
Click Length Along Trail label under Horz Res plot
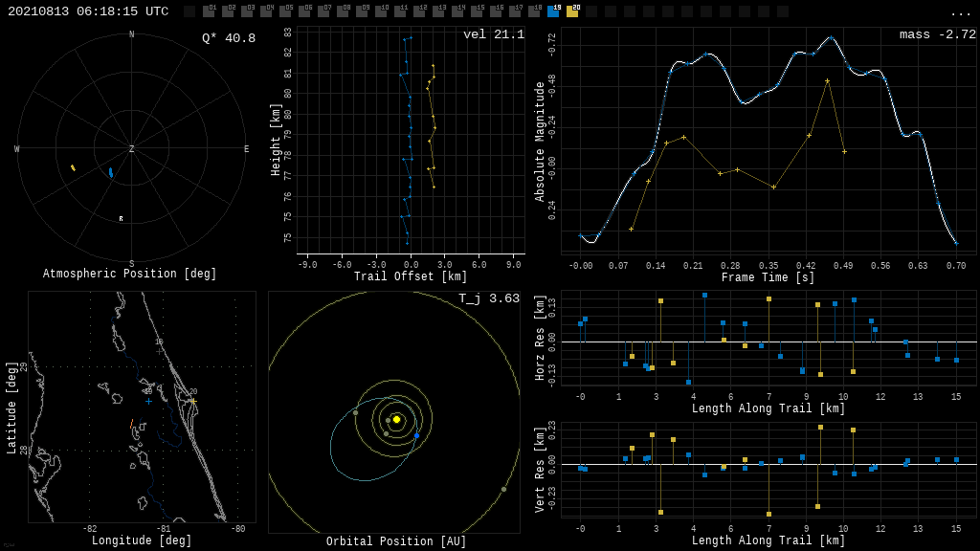click(768, 408)
